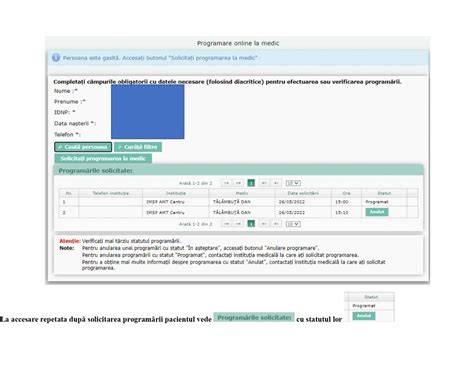Click the Curăță filtre button
This screenshot has width=474, height=368.
pos(138,147)
